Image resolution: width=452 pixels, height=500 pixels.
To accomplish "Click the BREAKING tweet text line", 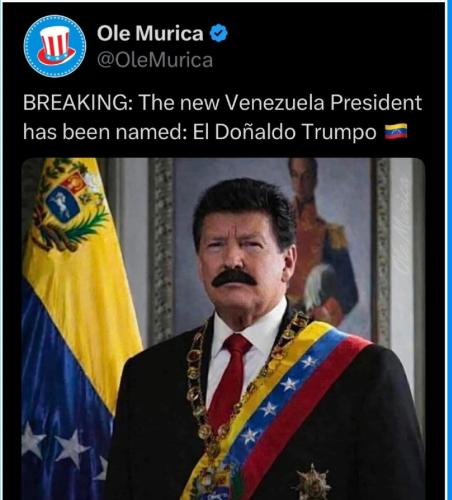I will 222,103.
